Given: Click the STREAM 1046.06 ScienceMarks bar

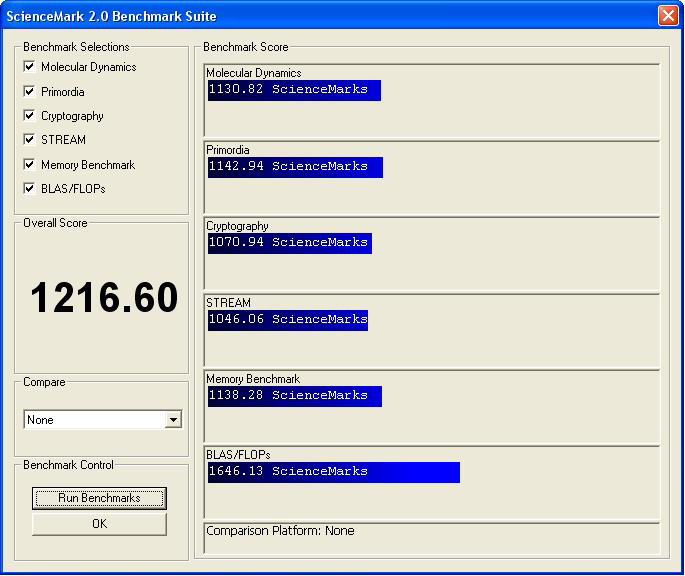Looking at the screenshot, I should [x=288, y=320].
